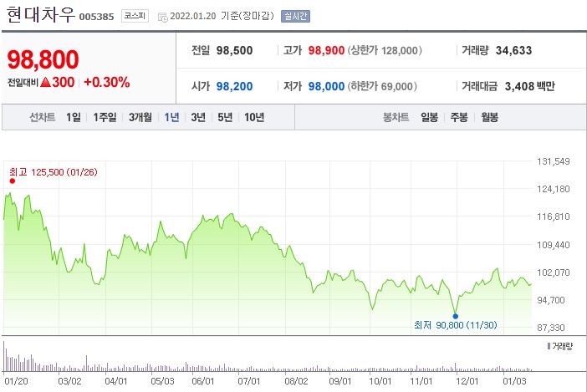Choose the 5년 chart range
The width and height of the screenshot is (587, 392).
[225, 118]
